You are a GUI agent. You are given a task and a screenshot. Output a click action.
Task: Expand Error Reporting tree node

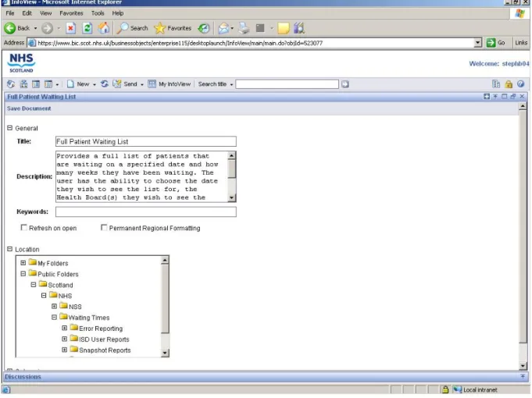coord(65,328)
